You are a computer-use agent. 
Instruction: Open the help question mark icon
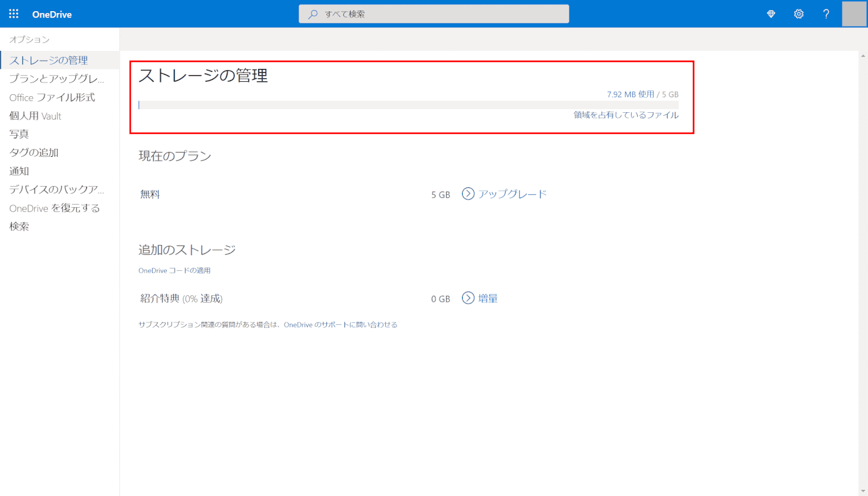[826, 14]
